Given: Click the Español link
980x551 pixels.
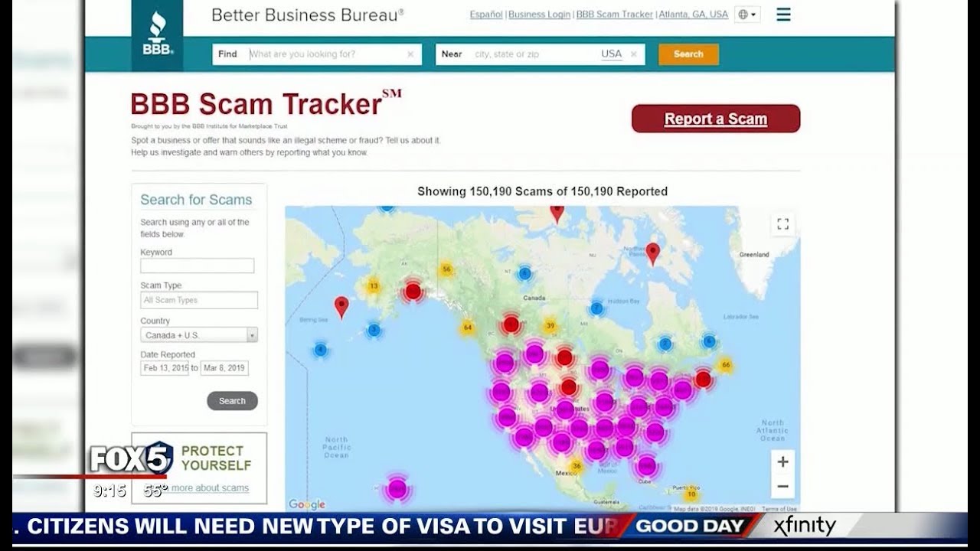Looking at the screenshot, I should (x=486, y=15).
